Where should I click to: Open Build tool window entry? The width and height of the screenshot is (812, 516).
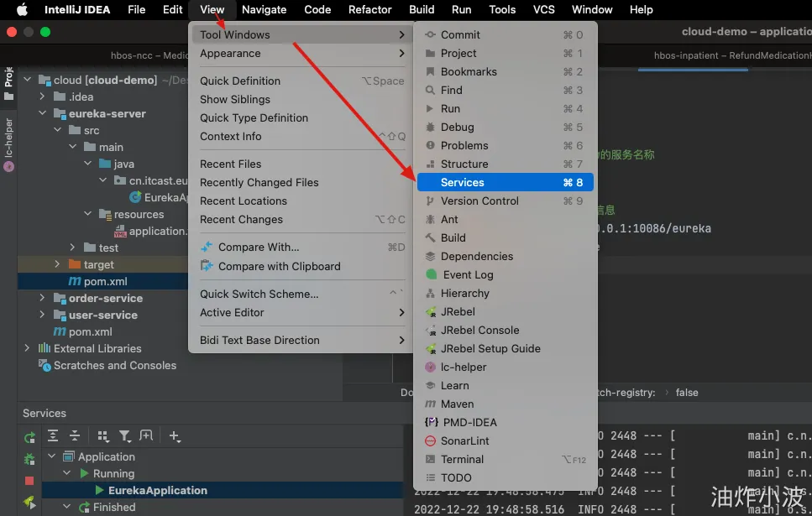point(505,238)
